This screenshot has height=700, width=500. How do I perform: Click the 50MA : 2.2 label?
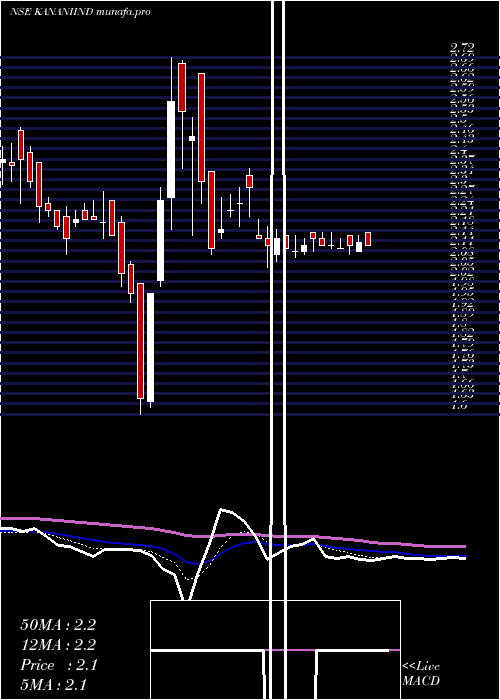[x=58, y=625]
